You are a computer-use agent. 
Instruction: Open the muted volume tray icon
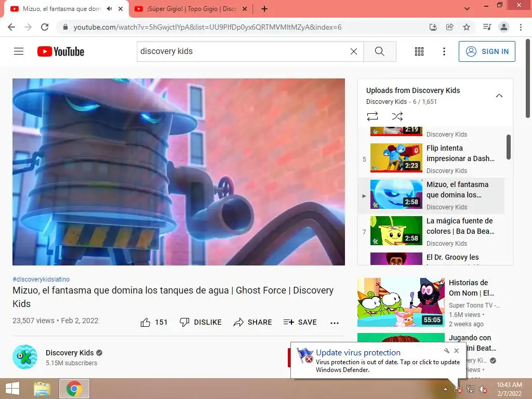(x=483, y=389)
